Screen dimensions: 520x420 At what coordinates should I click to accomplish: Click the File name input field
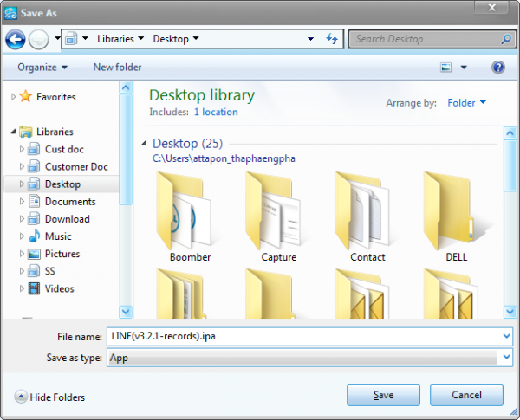pyautogui.click(x=303, y=335)
